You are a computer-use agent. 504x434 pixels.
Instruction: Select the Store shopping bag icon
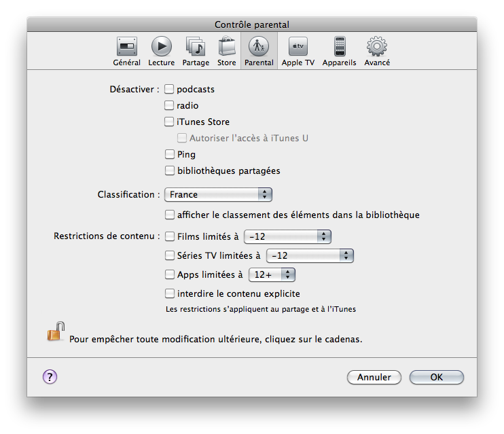click(x=227, y=51)
